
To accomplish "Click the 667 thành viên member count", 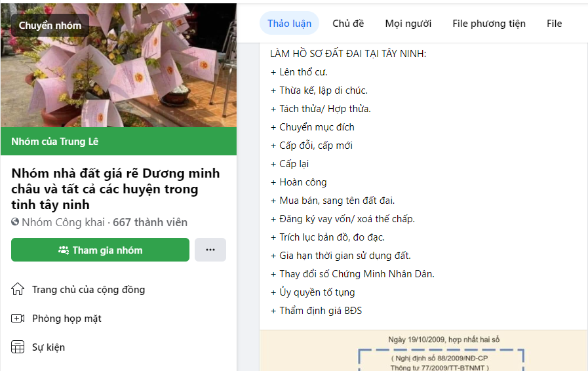I will tap(150, 222).
